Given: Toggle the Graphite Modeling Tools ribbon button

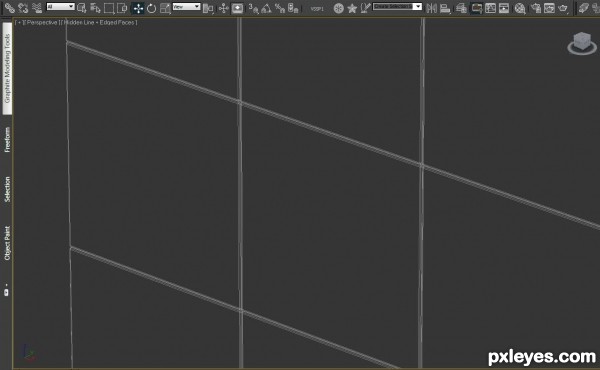Looking at the screenshot, I should [476, 8].
